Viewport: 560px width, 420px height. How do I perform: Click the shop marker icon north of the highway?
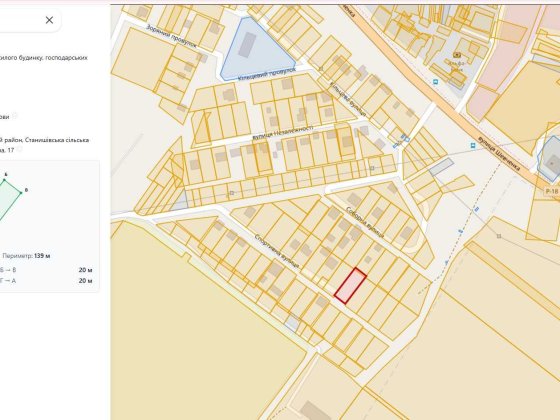coord(456,55)
